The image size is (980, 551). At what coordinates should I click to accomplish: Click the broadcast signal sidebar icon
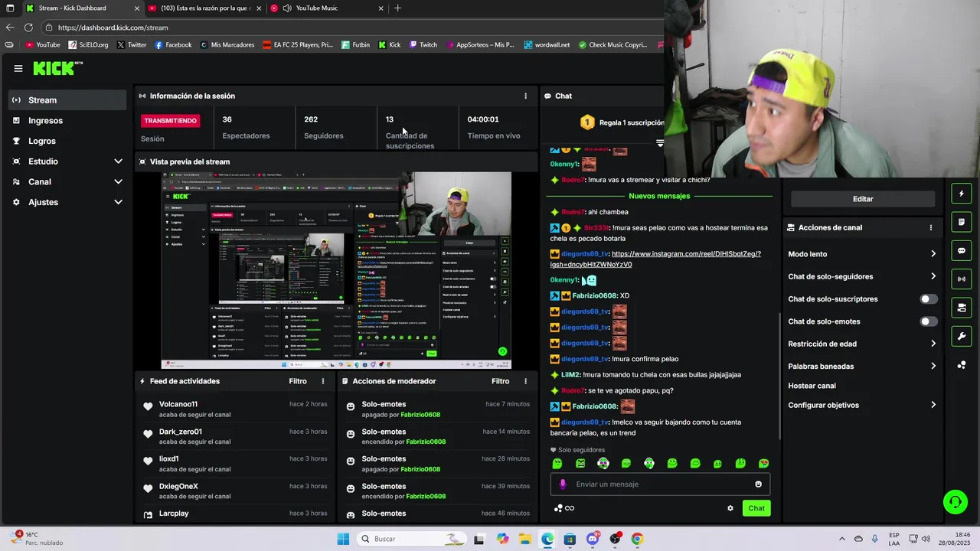tap(962, 279)
